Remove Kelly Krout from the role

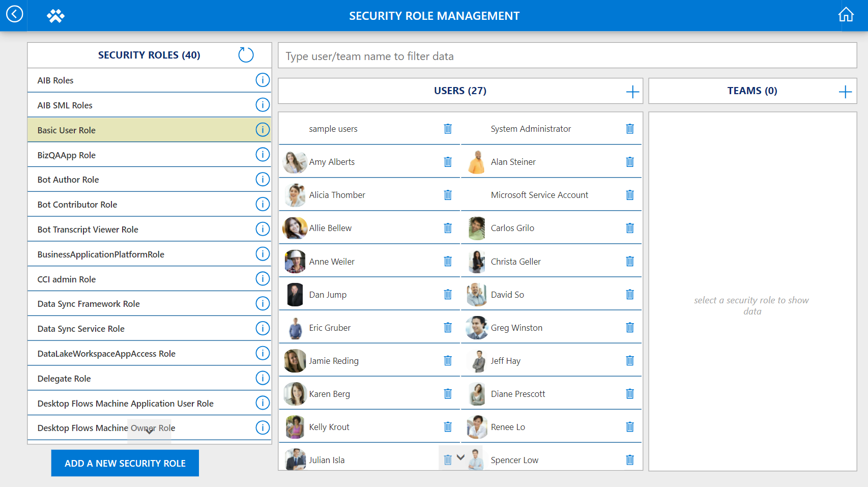[x=448, y=426]
